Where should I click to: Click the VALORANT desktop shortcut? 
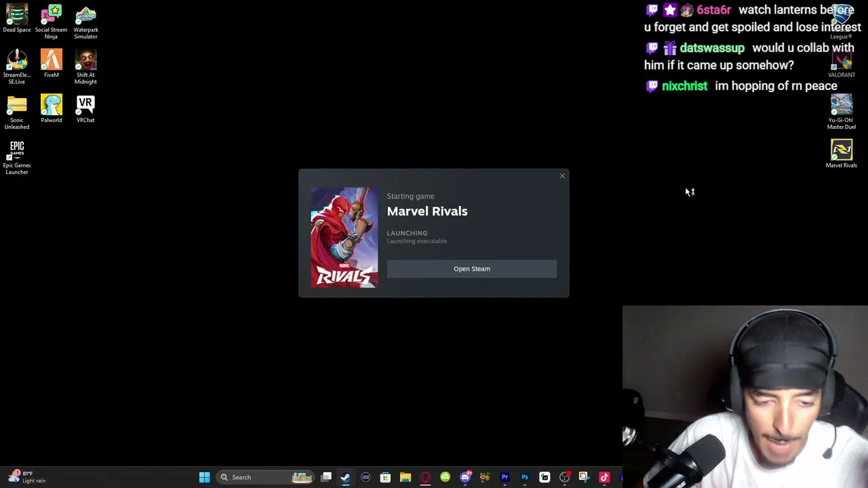(x=842, y=64)
